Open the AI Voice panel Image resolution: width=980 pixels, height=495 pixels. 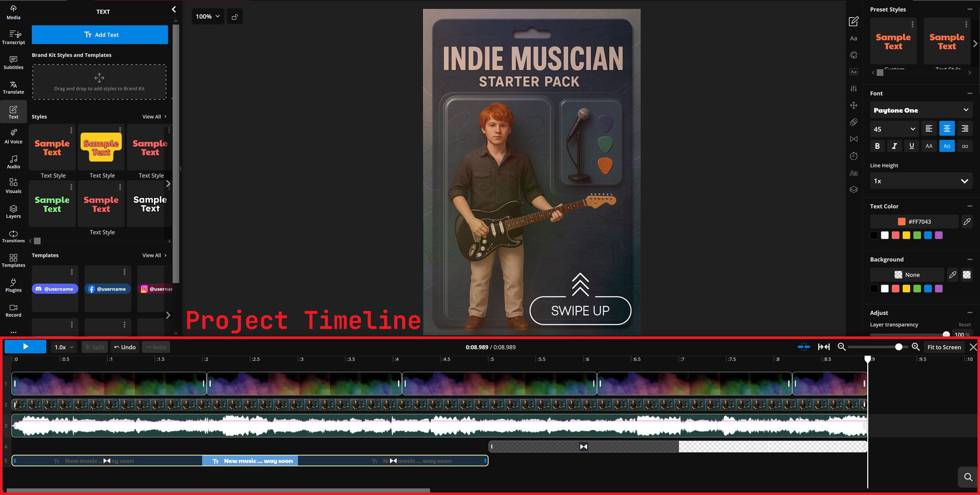point(13,137)
